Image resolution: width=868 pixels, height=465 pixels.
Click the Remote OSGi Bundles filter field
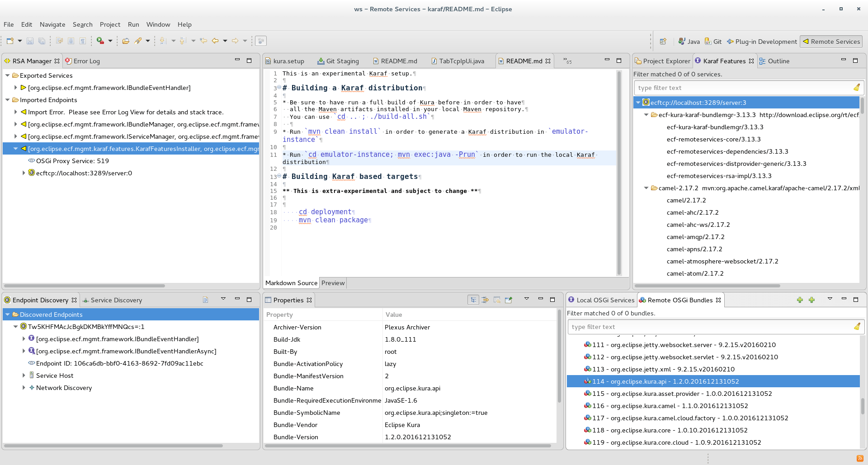[710, 327]
